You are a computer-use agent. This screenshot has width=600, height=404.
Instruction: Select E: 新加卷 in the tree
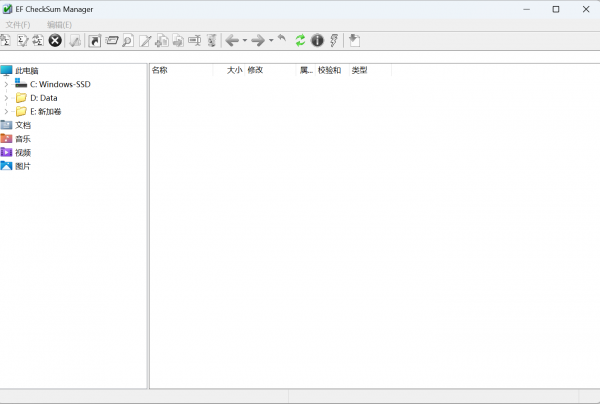46,112
